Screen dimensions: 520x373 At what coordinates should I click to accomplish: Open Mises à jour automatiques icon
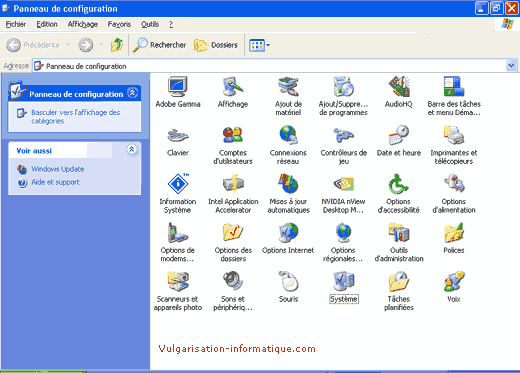click(x=288, y=184)
